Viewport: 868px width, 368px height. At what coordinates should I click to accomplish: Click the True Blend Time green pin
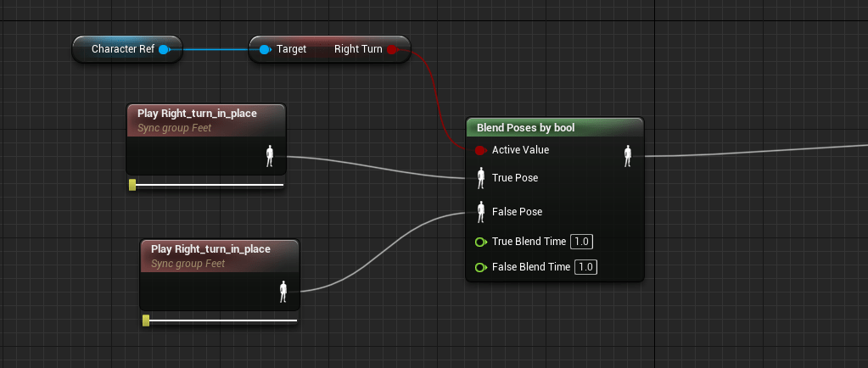tap(481, 242)
